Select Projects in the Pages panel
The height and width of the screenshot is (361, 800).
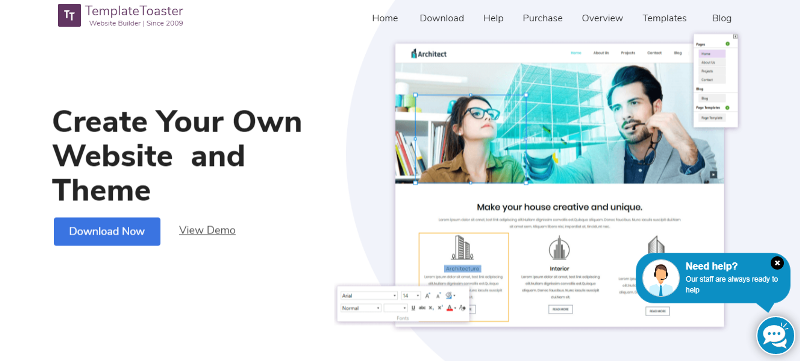coord(712,71)
